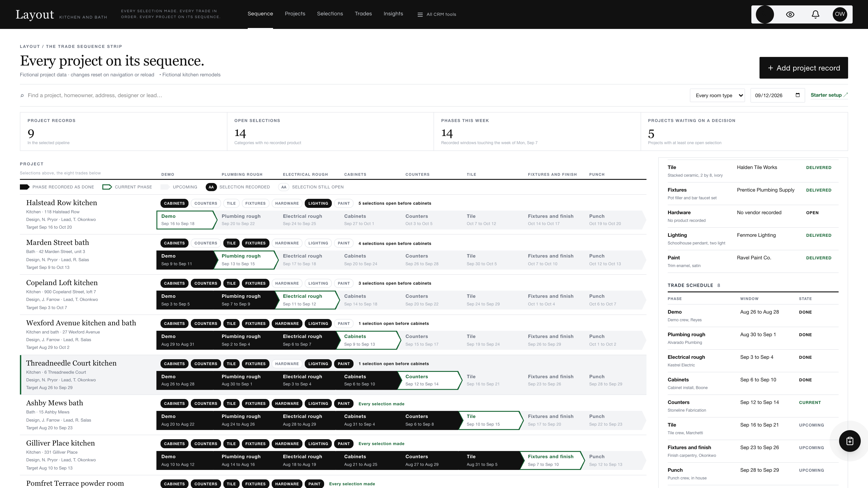
Task: Open the floating clipboard button
Action: pyautogui.click(x=850, y=441)
